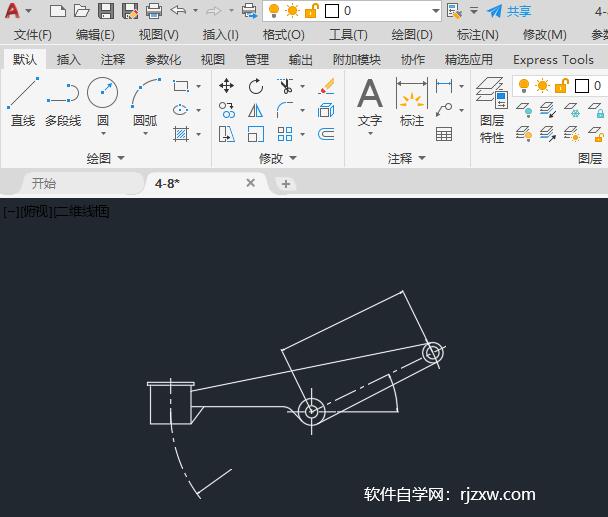Toggle layer freeze sun in ribbon layer panel
608x517 pixels.
point(542,85)
